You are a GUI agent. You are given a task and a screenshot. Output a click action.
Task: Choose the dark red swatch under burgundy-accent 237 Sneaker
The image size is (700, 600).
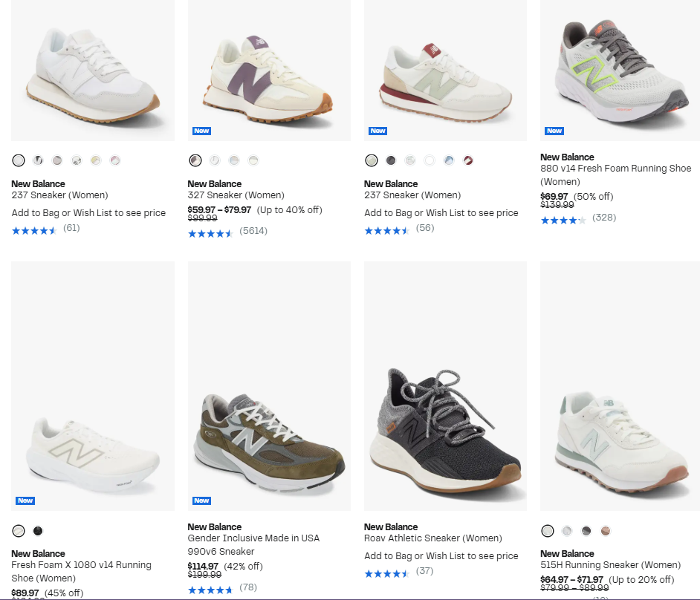tap(468, 160)
